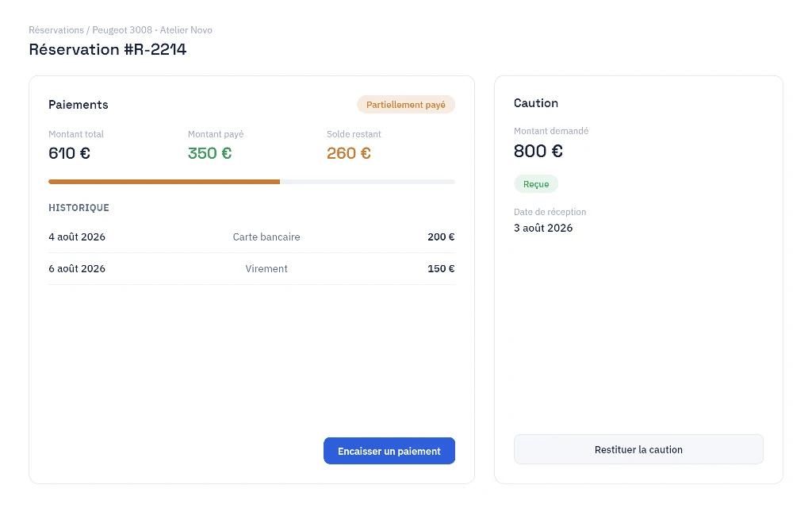
Task: Click the Restituer la caution button
Action: point(638,449)
